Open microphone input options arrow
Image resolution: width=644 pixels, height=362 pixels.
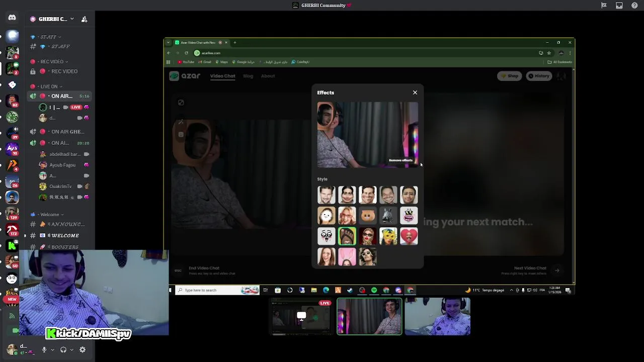[x=52, y=349]
